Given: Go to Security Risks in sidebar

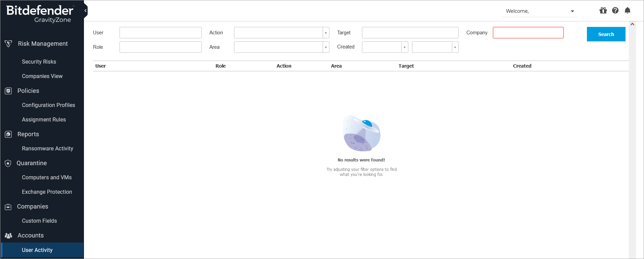Looking at the screenshot, I should click(x=39, y=62).
